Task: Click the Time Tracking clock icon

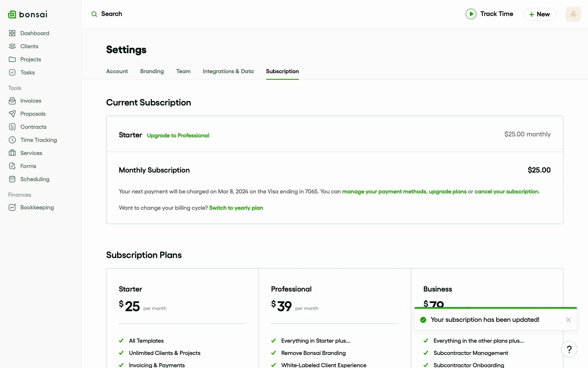Action: [x=12, y=140]
